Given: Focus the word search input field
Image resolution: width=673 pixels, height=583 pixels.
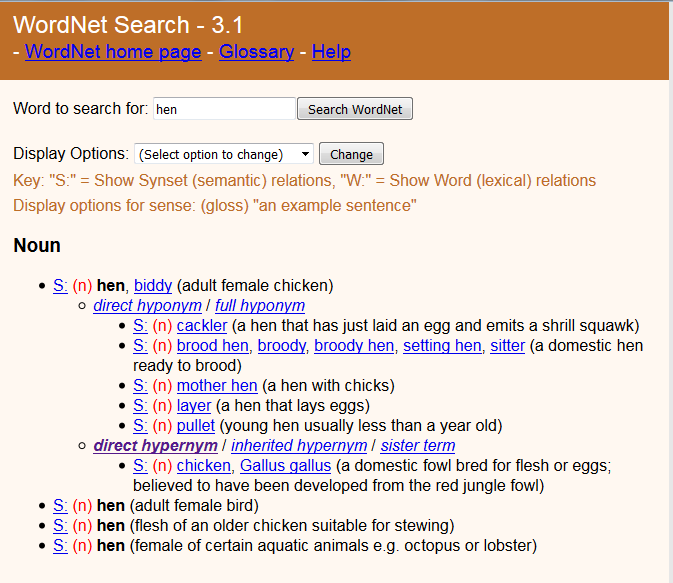Looking at the screenshot, I should [224, 109].
